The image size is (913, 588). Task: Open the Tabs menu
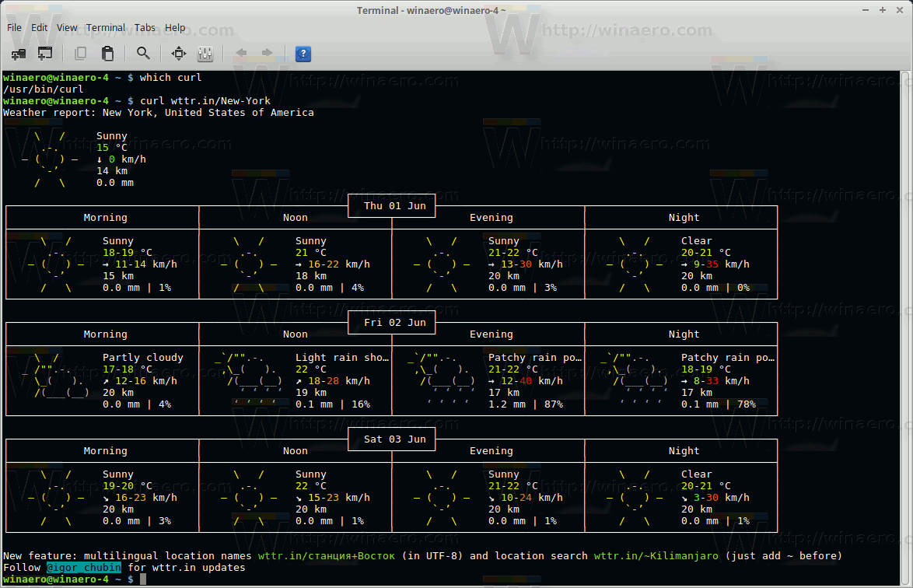click(145, 27)
